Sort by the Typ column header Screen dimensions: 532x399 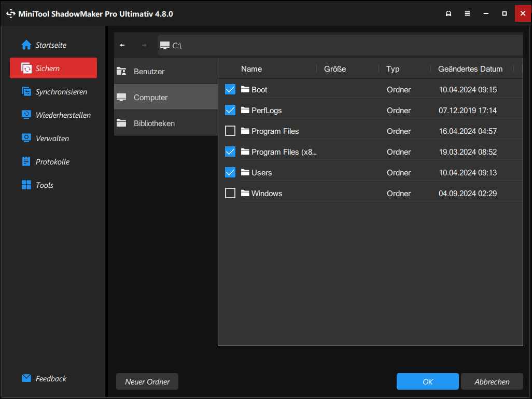[x=393, y=69]
